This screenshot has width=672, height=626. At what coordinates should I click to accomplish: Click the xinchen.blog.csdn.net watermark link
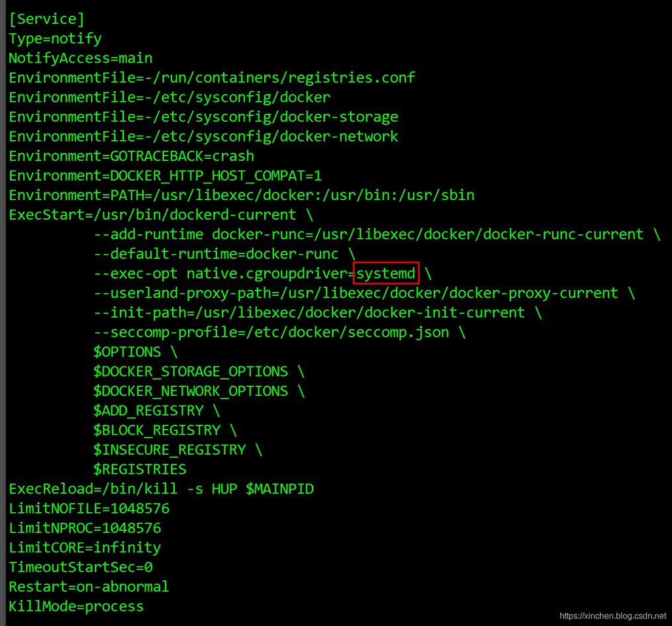613,615
